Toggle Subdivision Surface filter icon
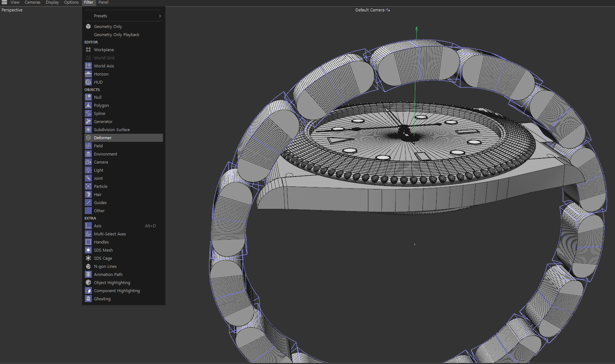The height and width of the screenshot is (364, 615). pyautogui.click(x=88, y=130)
